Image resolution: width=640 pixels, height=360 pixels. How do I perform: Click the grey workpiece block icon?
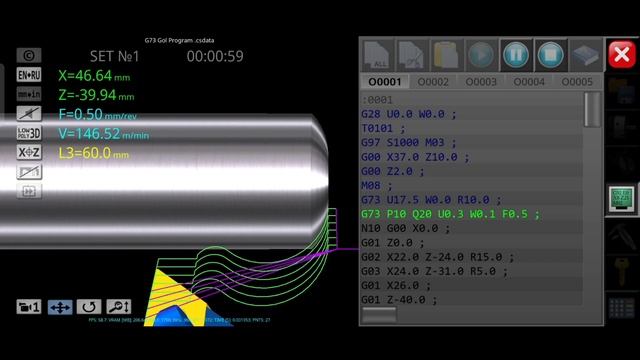pos(585,55)
